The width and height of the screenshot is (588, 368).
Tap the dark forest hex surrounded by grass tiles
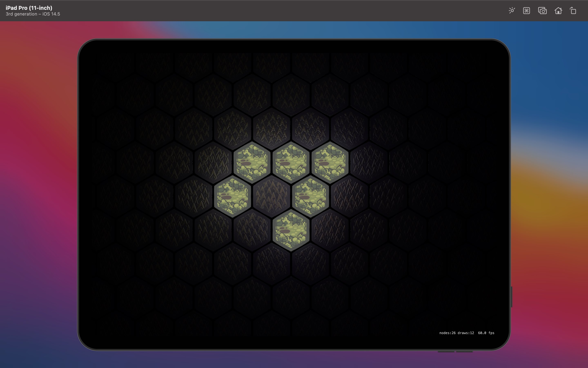pos(271,196)
